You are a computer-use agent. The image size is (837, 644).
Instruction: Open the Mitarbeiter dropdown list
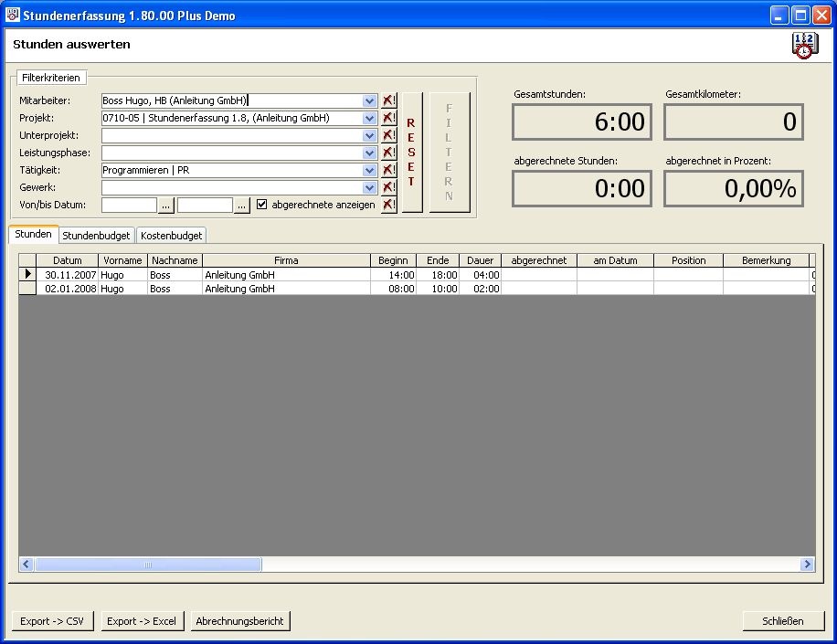coord(369,101)
